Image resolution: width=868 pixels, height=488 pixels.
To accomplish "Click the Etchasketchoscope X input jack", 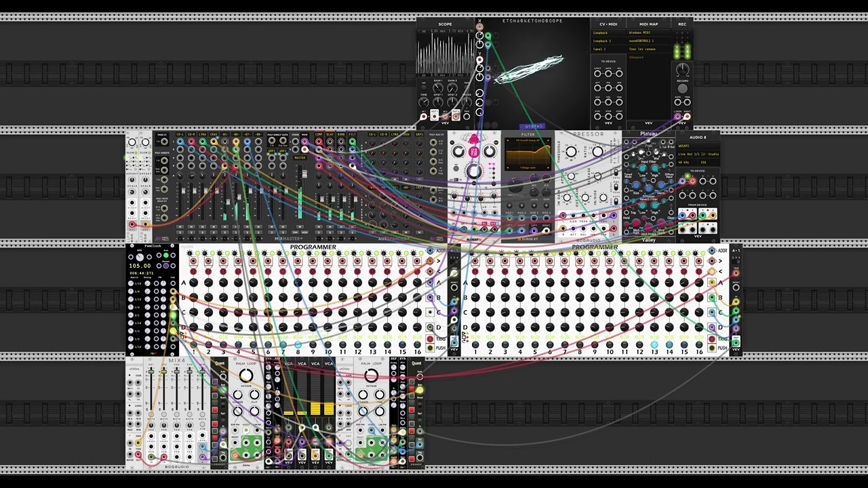I will 479,27.
